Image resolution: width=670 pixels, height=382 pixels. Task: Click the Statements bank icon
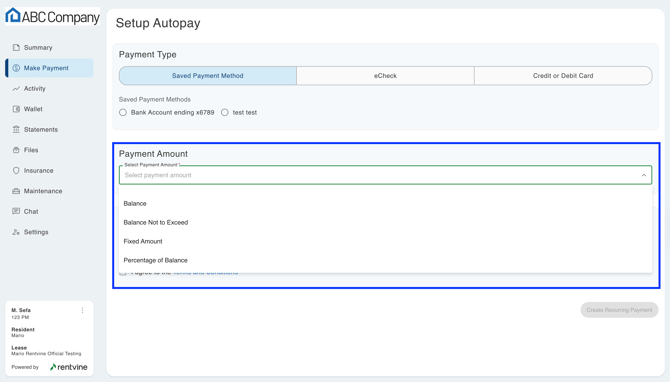tap(16, 129)
